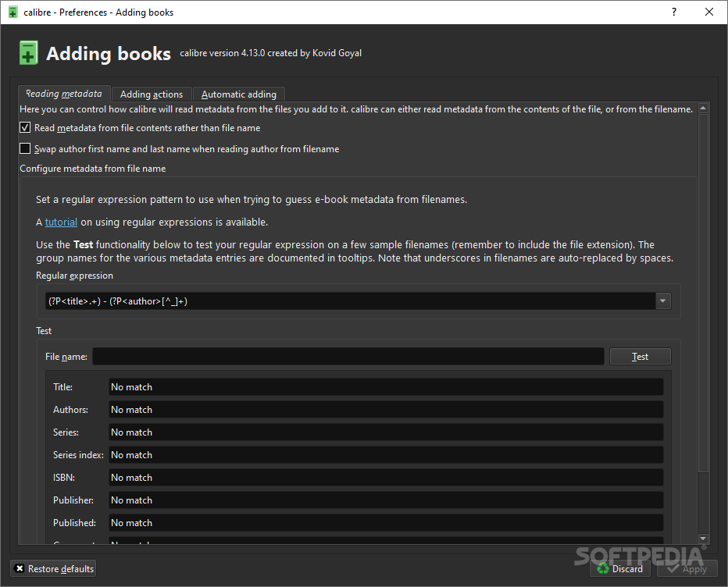Click the calibre version 4.13.0 text

point(271,53)
